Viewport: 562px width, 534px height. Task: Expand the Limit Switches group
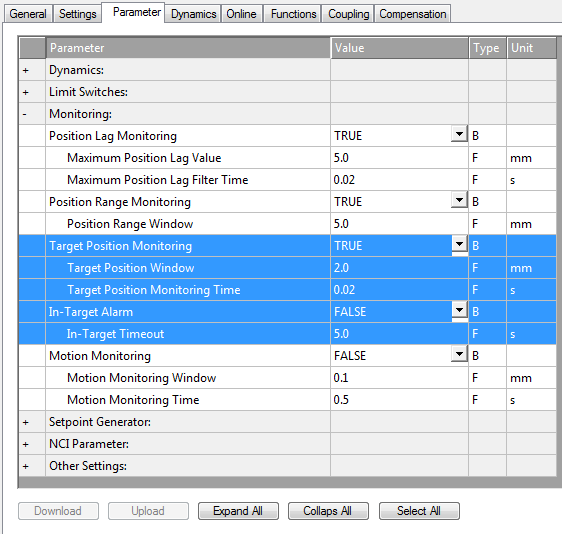click(x=25, y=92)
